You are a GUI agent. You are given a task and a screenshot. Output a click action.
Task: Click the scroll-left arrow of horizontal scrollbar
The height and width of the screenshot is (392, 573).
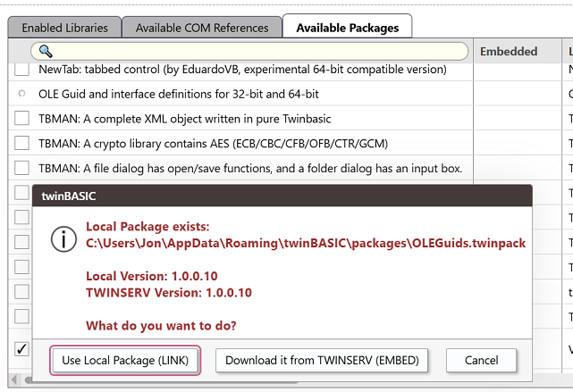tap(14, 379)
